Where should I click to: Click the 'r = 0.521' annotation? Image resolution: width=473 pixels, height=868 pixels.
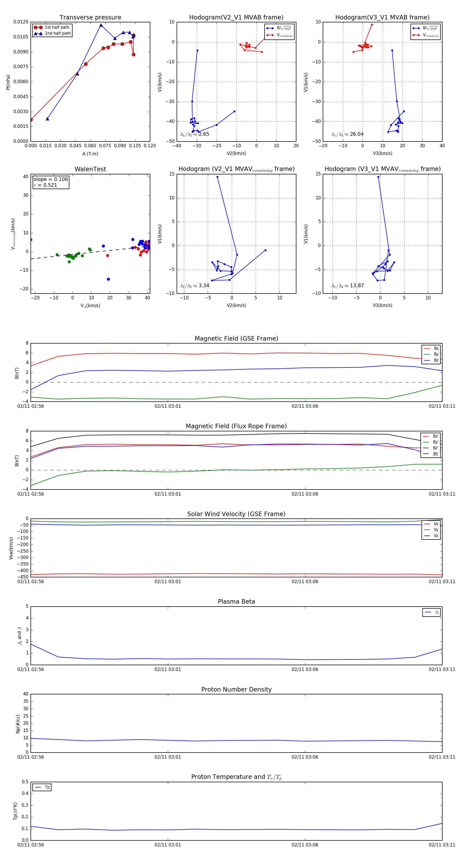coord(45,185)
